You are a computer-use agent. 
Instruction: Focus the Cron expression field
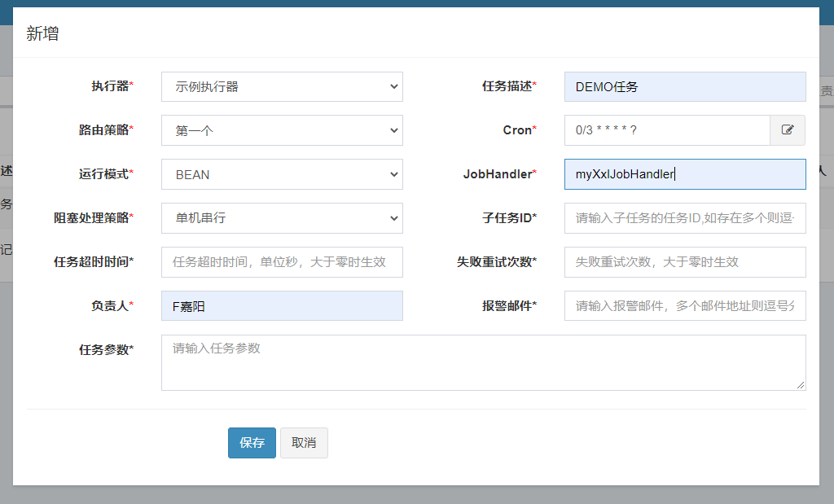(x=666, y=130)
